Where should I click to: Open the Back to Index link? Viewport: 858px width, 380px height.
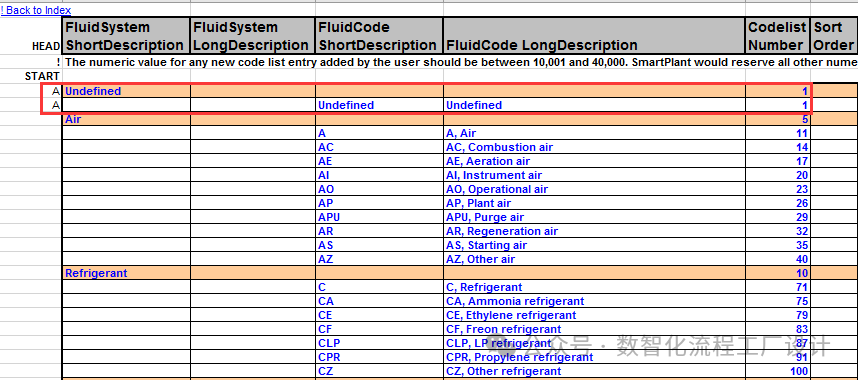(36, 10)
